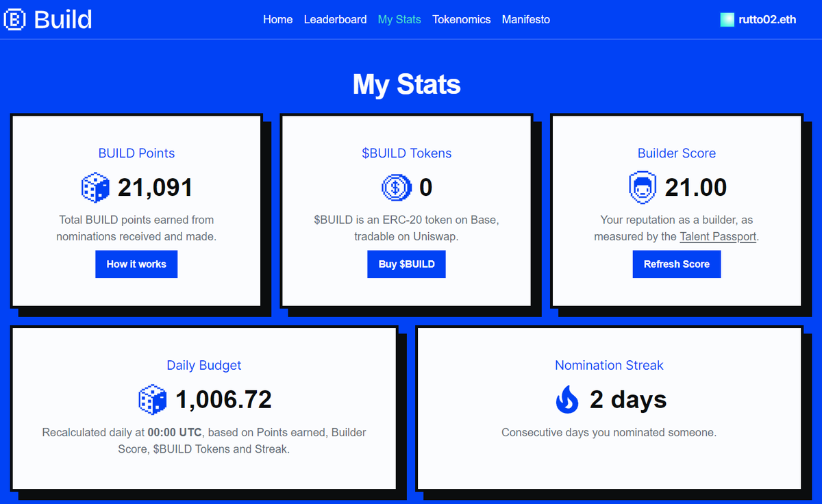Click the How it works button
Screen dimensions: 822x504
pyautogui.click(x=136, y=264)
